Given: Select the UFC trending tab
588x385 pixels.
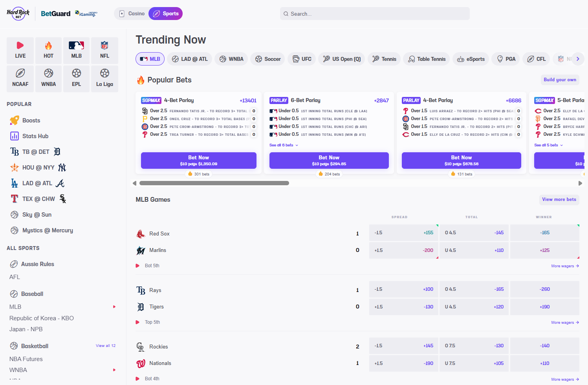Looking at the screenshot, I should [x=302, y=59].
